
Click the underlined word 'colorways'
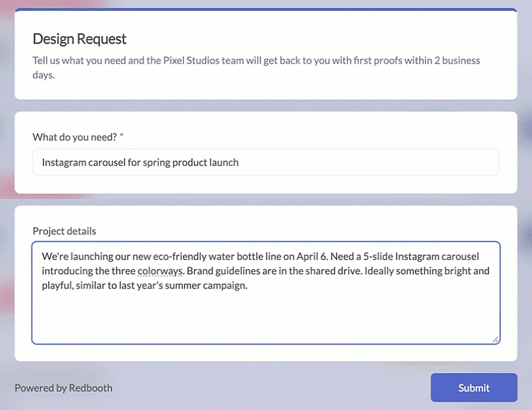(x=160, y=271)
